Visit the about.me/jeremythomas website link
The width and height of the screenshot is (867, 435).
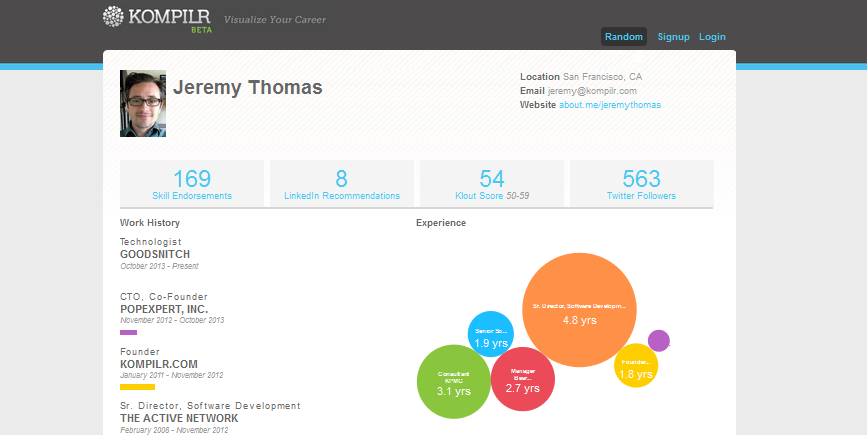click(610, 105)
